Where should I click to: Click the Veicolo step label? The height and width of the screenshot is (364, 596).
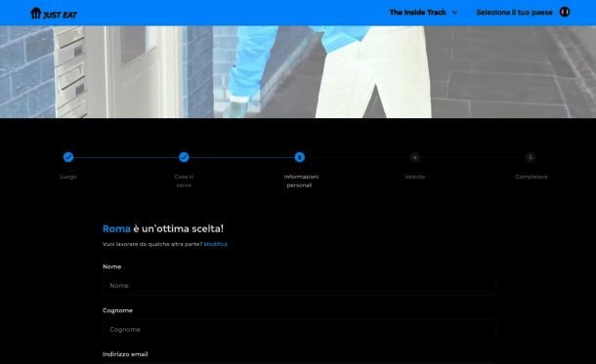(414, 177)
